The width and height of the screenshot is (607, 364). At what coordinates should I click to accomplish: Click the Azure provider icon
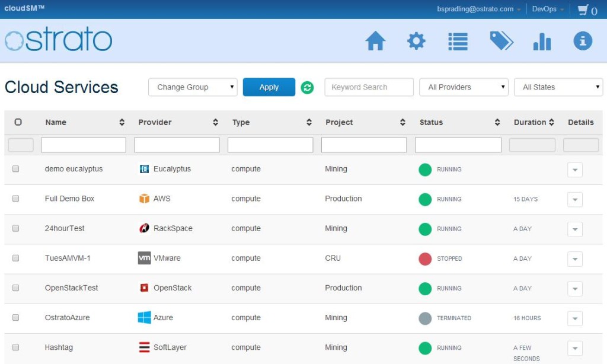click(145, 318)
